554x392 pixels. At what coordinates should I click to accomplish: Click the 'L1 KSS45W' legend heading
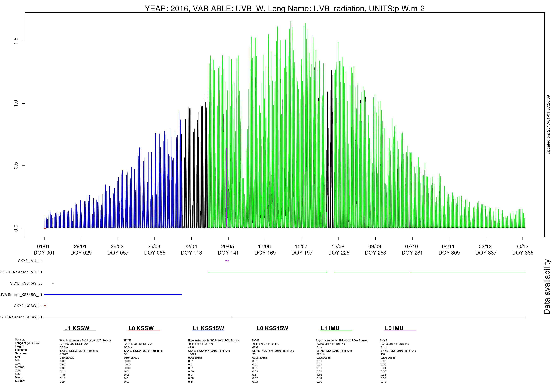pyautogui.click(x=208, y=328)
